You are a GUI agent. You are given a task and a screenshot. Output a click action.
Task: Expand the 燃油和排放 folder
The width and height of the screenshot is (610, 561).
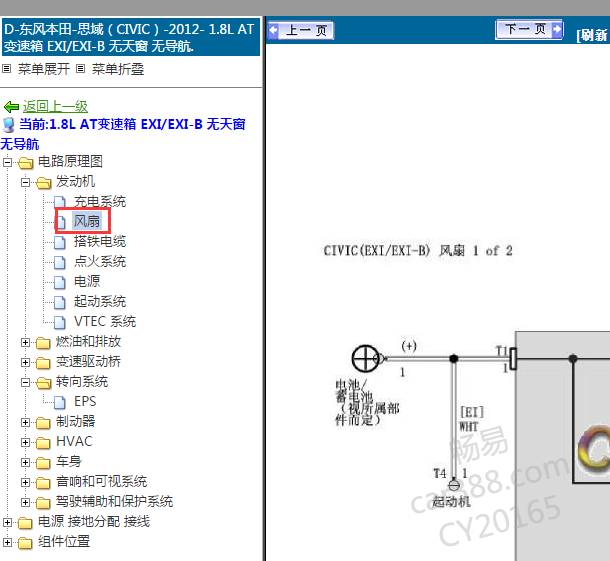[25, 342]
